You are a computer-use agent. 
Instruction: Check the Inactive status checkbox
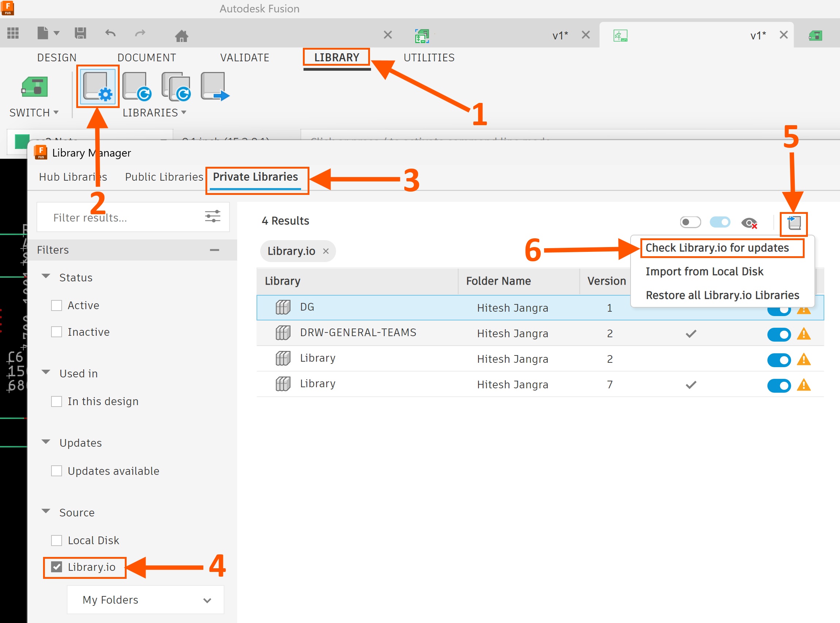pos(57,332)
